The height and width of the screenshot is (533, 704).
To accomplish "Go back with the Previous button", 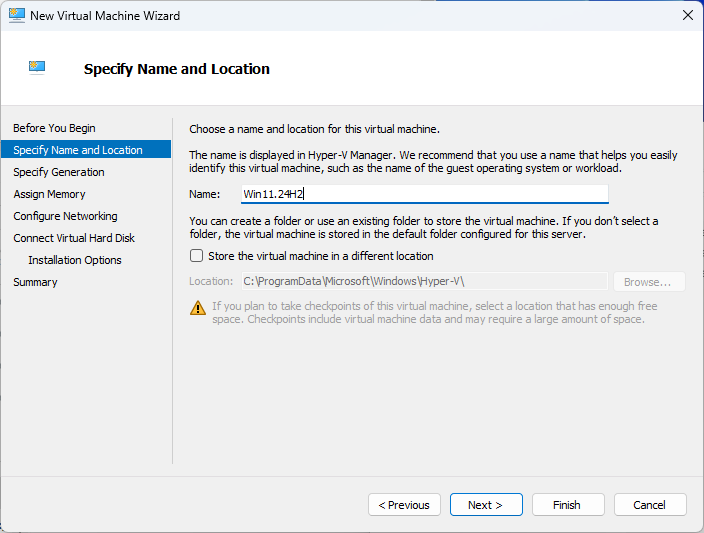I will pyautogui.click(x=404, y=505).
